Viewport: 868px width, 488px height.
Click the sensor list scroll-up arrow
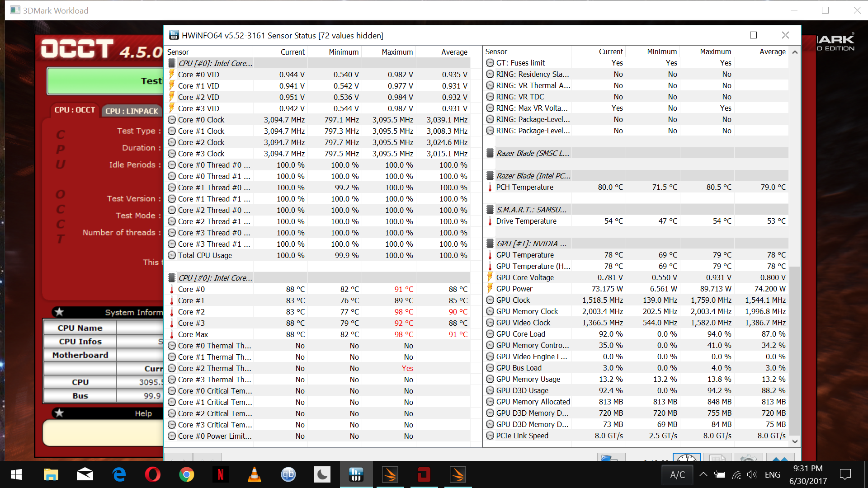(x=795, y=52)
